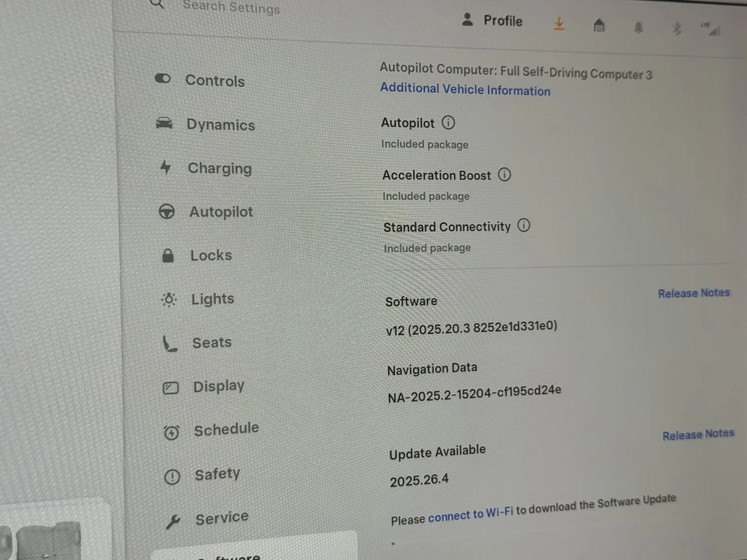Open the Display menu label
Image resolution: width=747 pixels, height=560 pixels.
(x=219, y=386)
